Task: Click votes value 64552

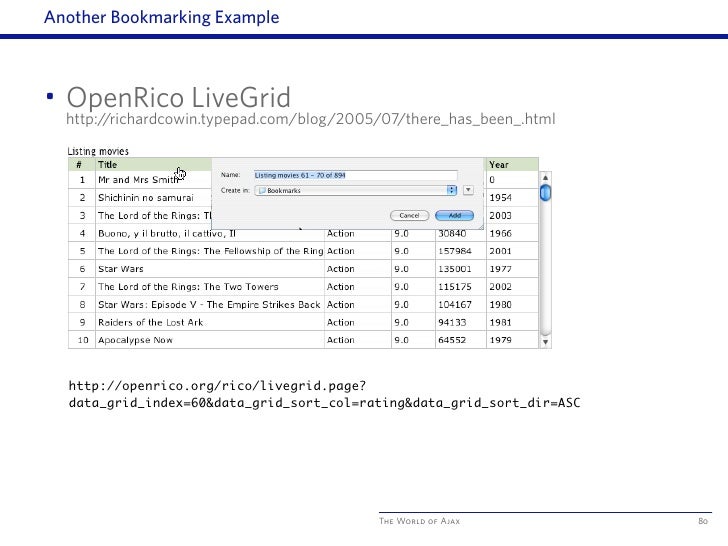Action: 452,340
